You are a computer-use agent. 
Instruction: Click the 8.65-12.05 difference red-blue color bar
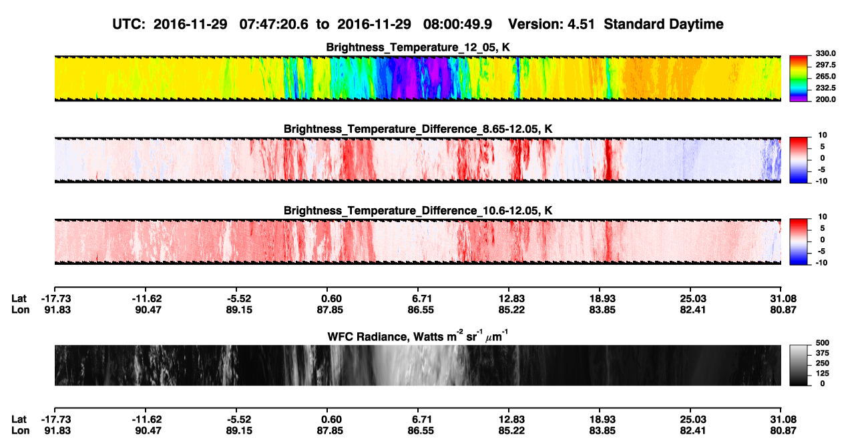[x=797, y=159]
